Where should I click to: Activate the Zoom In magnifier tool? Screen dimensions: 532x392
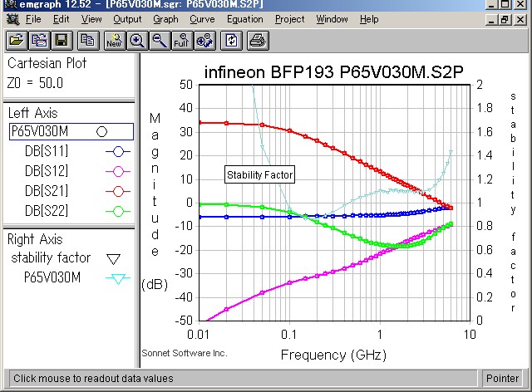(137, 41)
